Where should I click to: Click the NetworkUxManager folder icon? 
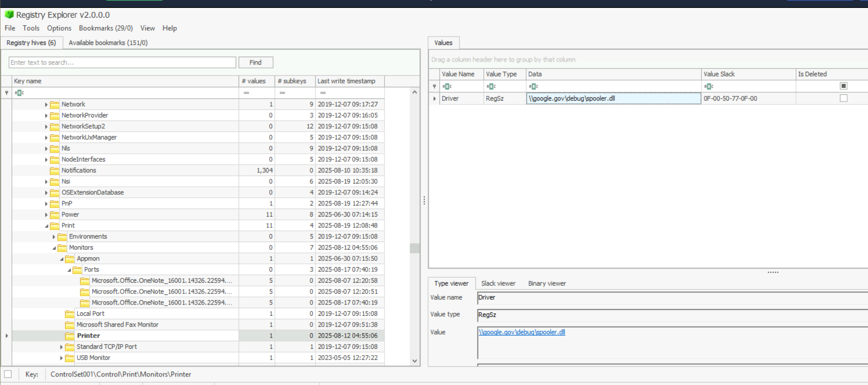55,138
